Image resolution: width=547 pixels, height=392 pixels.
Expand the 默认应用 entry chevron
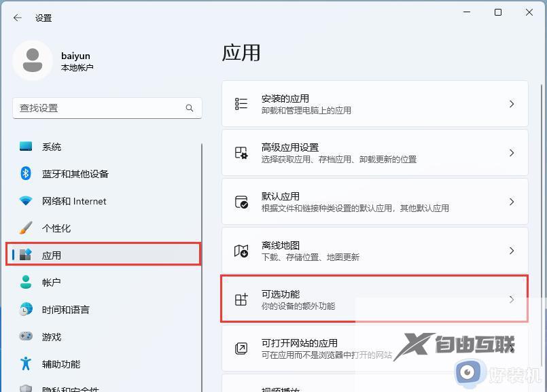512,201
